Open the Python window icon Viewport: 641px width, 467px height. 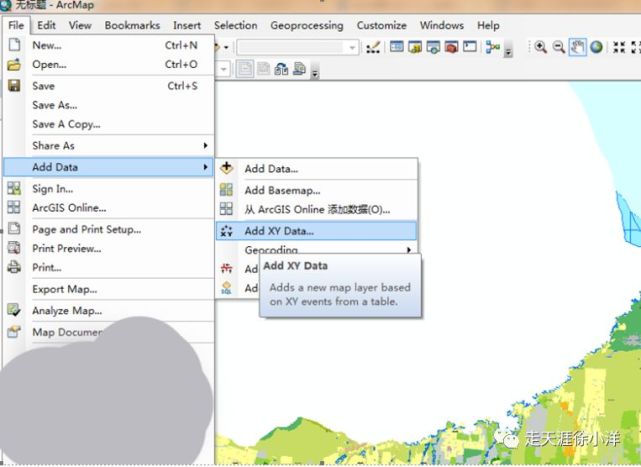pyautogui.click(x=470, y=47)
